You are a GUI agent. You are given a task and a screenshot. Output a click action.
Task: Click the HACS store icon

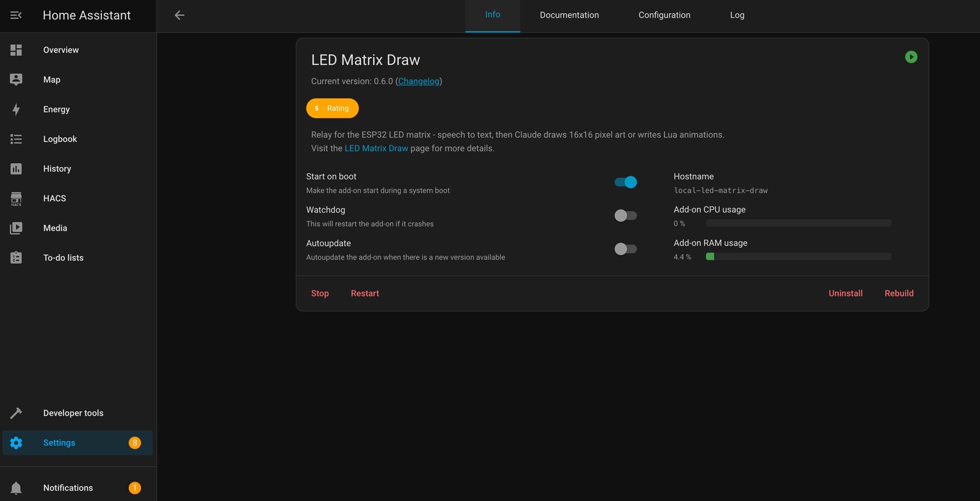pos(16,199)
